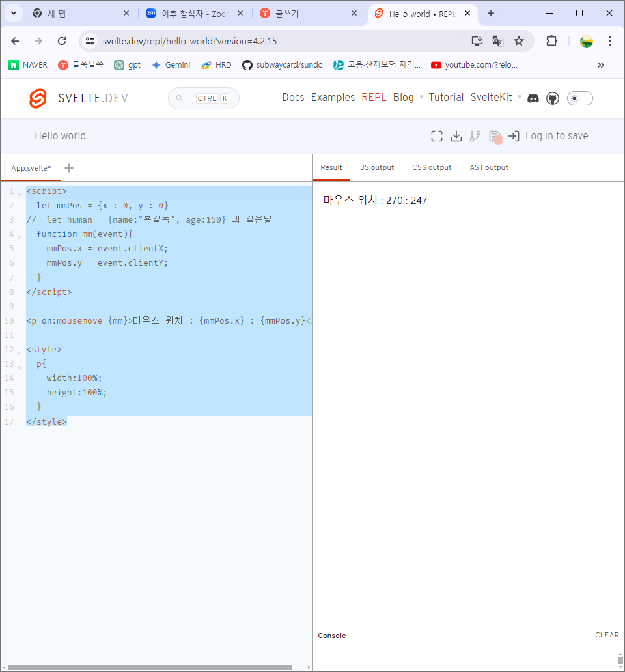This screenshot has width=625, height=672.
Task: Switch to the AST output tab
Action: pyautogui.click(x=489, y=167)
